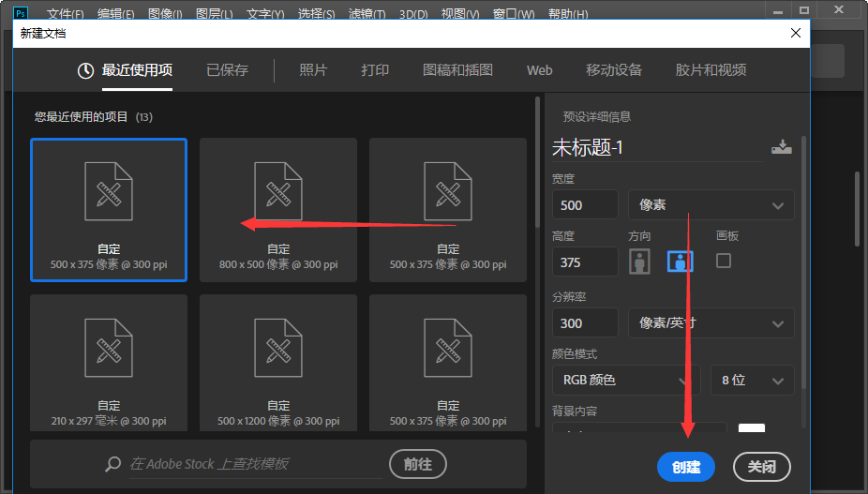This screenshot has width=868, height=494.
Task: Click the background color swatch
Action: point(752,428)
